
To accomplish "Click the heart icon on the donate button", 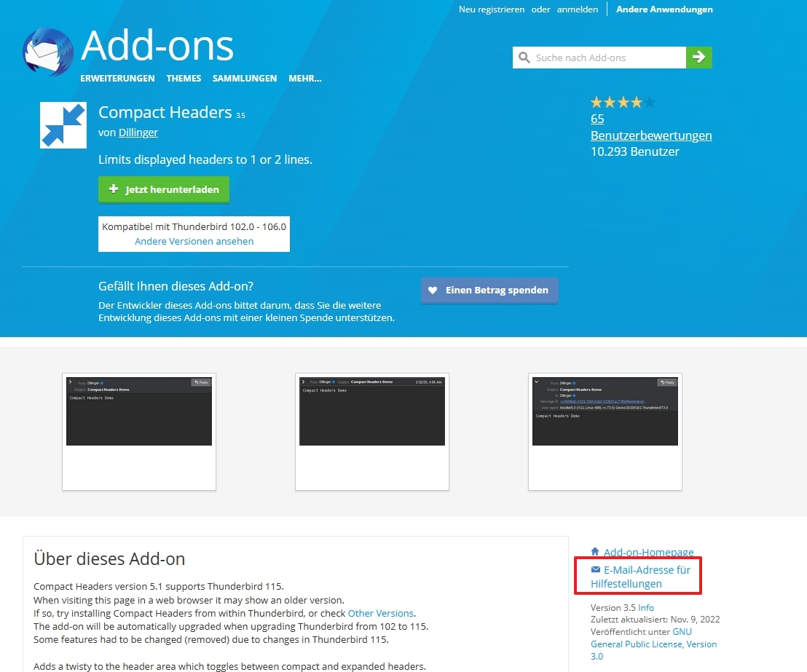I will (x=433, y=290).
